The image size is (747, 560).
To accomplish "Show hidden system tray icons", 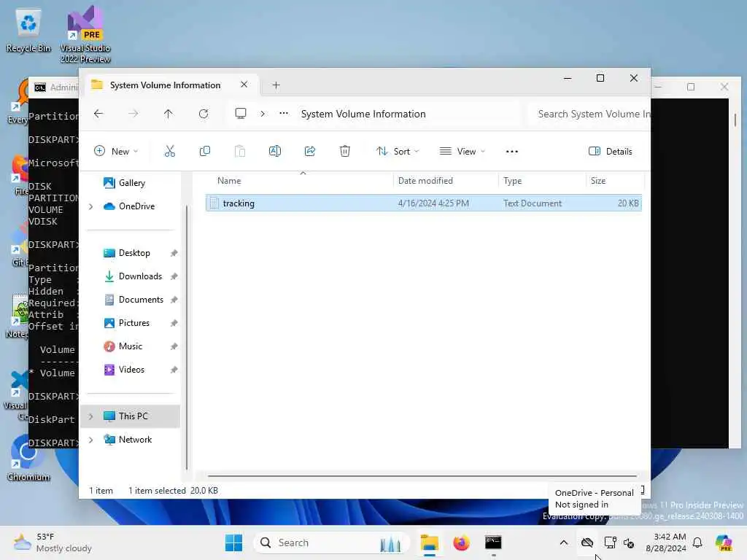I will [564, 542].
